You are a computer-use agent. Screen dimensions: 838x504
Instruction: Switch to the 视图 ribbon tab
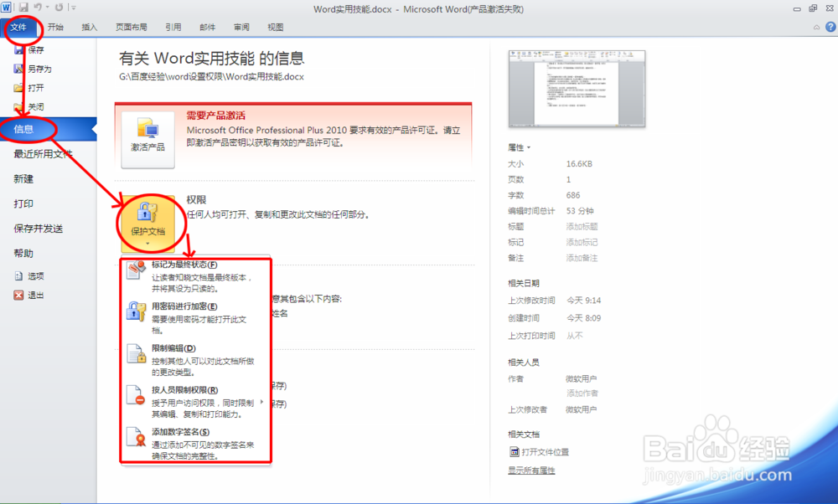275,28
